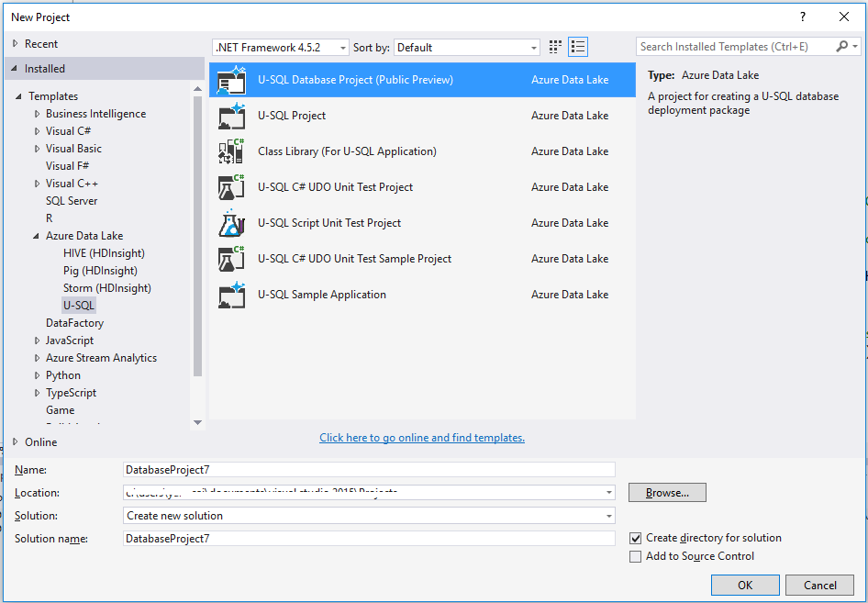Check Add to Source Control

coord(635,556)
